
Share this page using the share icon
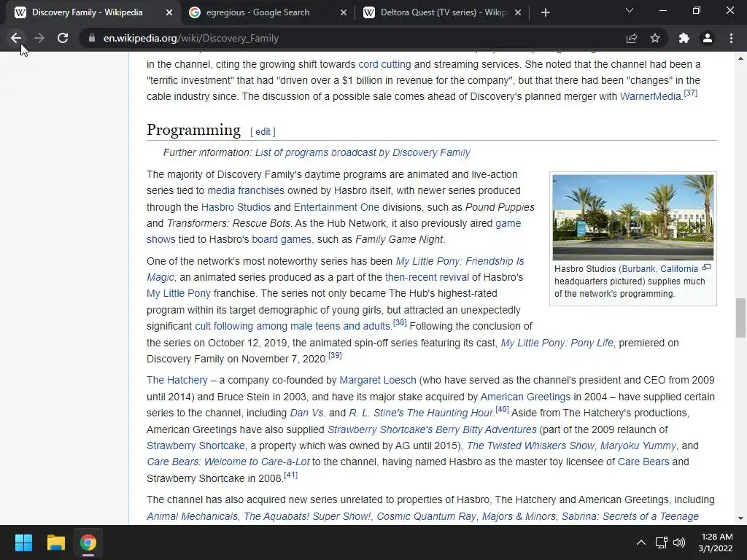point(632,38)
